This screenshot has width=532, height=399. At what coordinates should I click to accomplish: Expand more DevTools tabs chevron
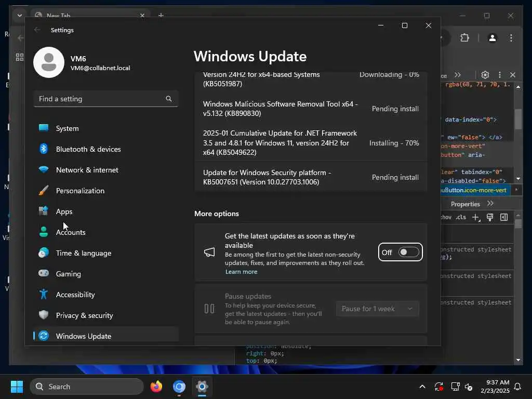[x=457, y=75]
